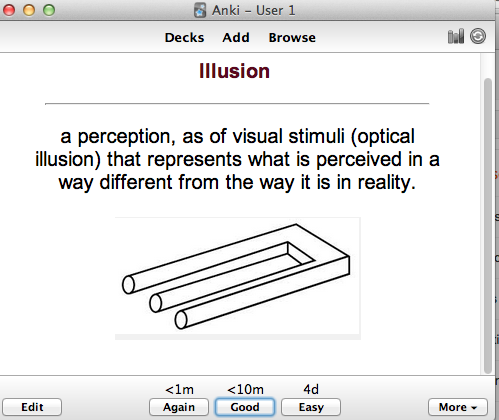Select Add to create a new card

(x=236, y=38)
